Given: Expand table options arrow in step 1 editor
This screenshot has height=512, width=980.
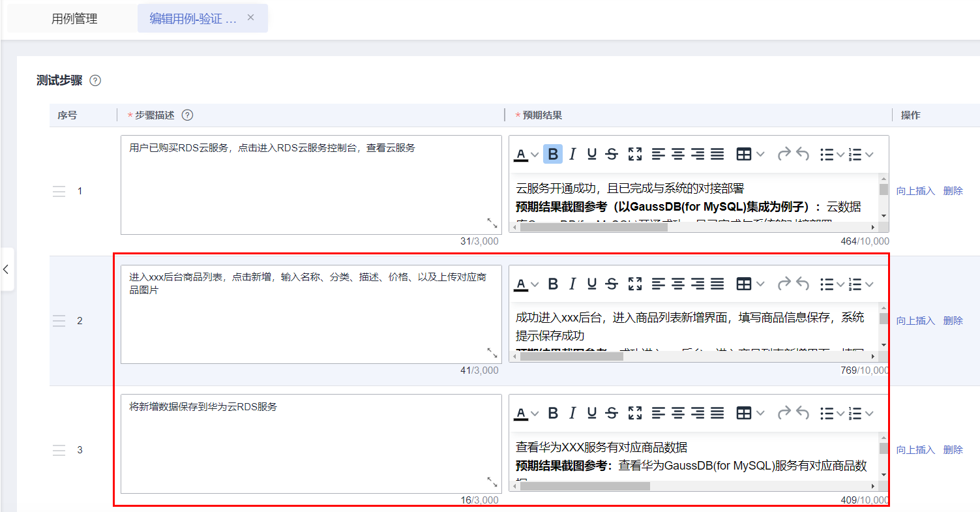Looking at the screenshot, I should tap(760, 155).
